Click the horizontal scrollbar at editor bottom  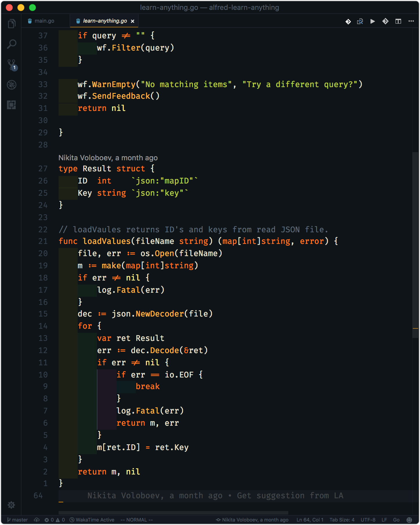(x=173, y=513)
